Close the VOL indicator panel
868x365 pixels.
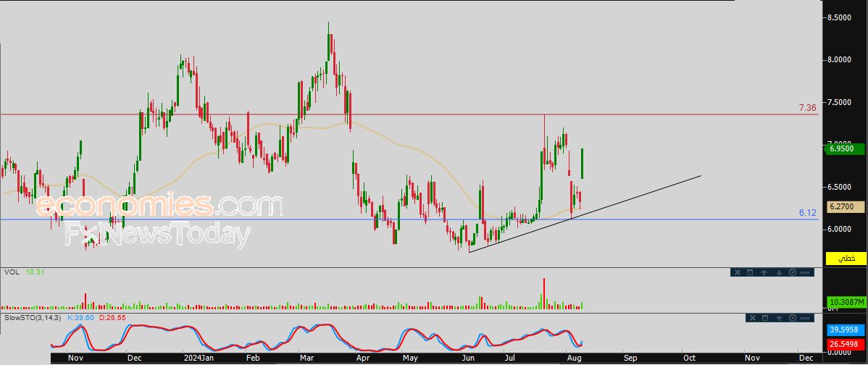(738, 272)
